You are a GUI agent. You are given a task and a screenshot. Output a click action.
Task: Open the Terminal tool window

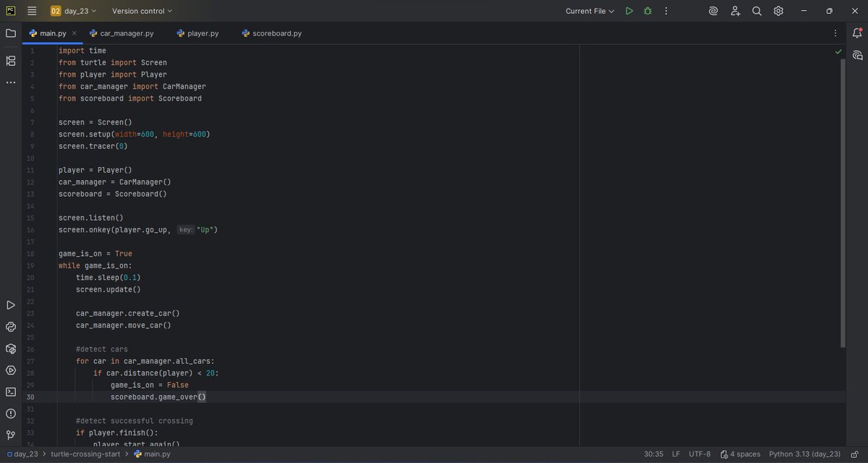[10, 392]
